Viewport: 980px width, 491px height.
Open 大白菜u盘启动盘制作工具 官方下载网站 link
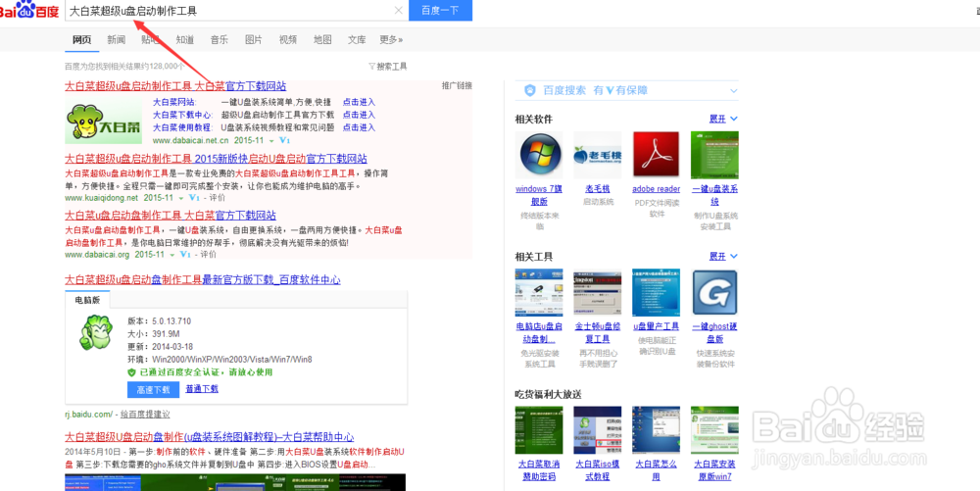point(171,216)
